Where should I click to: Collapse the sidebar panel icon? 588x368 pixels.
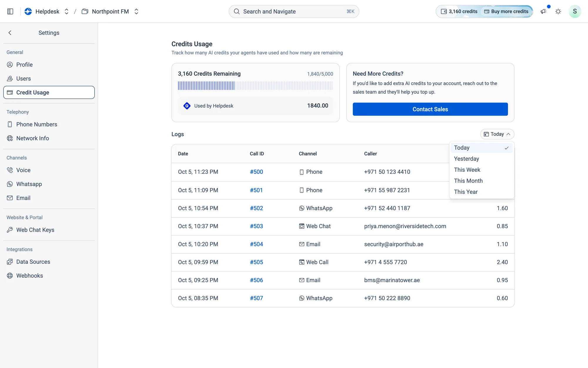point(10,11)
